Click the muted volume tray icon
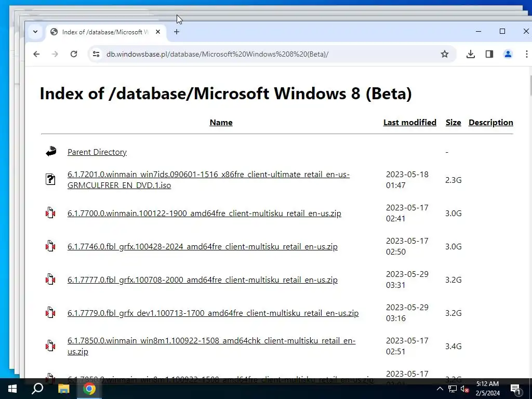Image resolution: width=532 pixels, height=399 pixels. (x=464, y=389)
